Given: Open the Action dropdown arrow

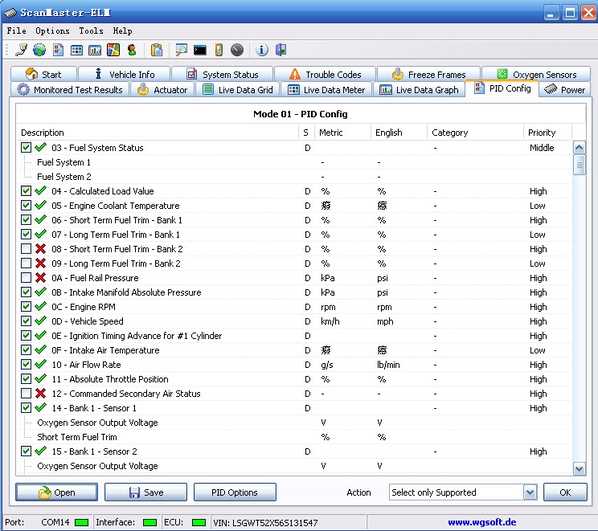Looking at the screenshot, I should (x=530, y=492).
